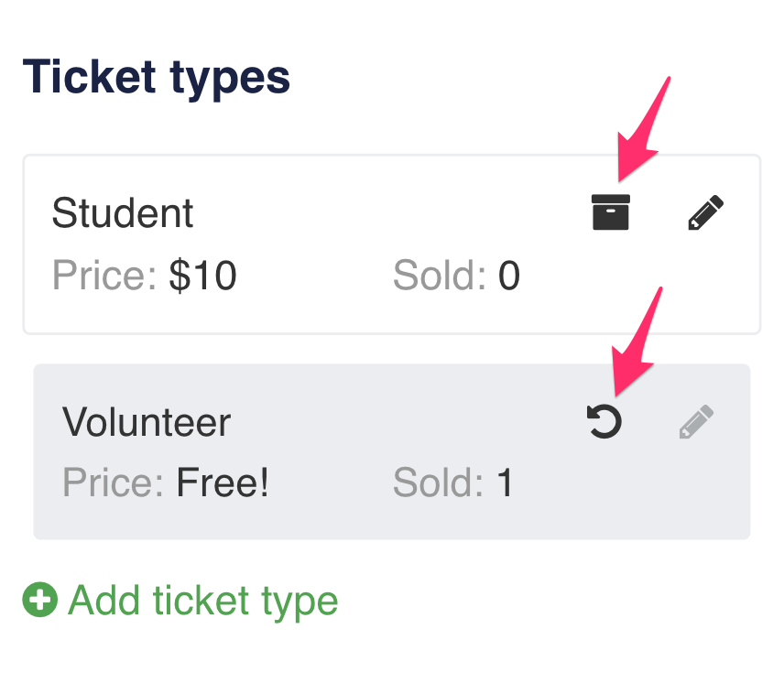The height and width of the screenshot is (683, 784).
Task: Archive the Student ticket type
Action: pyautogui.click(x=610, y=212)
